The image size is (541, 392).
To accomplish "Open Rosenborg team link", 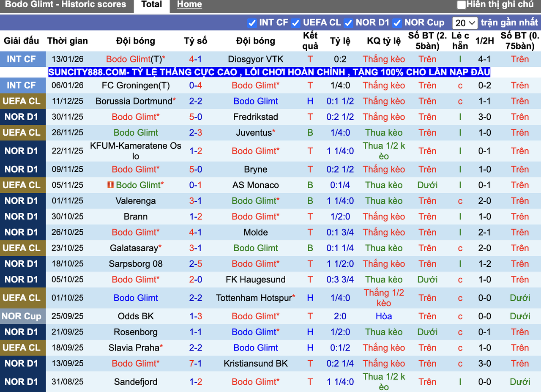I will 136,332.
